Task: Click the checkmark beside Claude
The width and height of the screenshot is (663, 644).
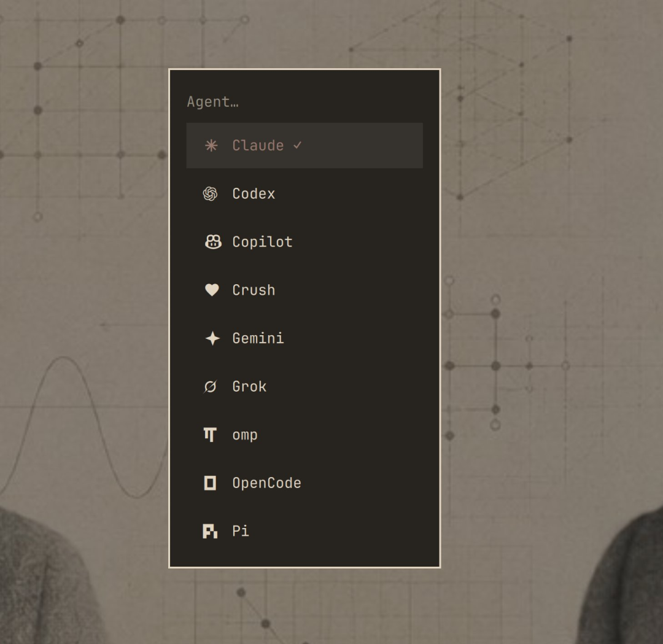Action: [x=297, y=145]
